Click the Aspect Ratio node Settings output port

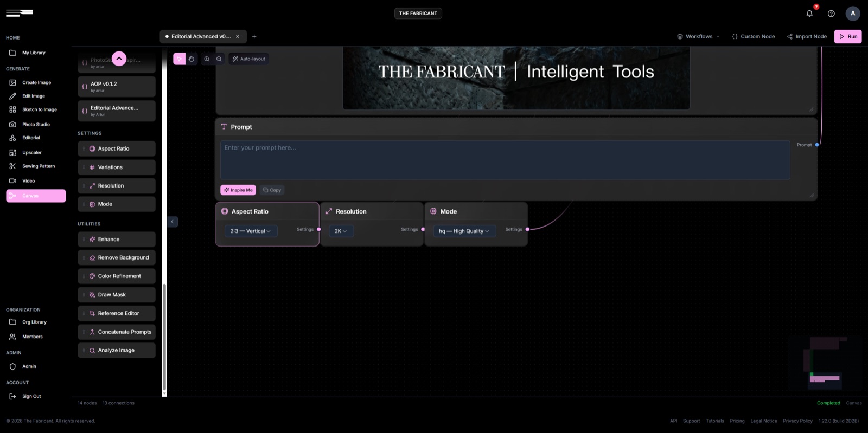[319, 230]
